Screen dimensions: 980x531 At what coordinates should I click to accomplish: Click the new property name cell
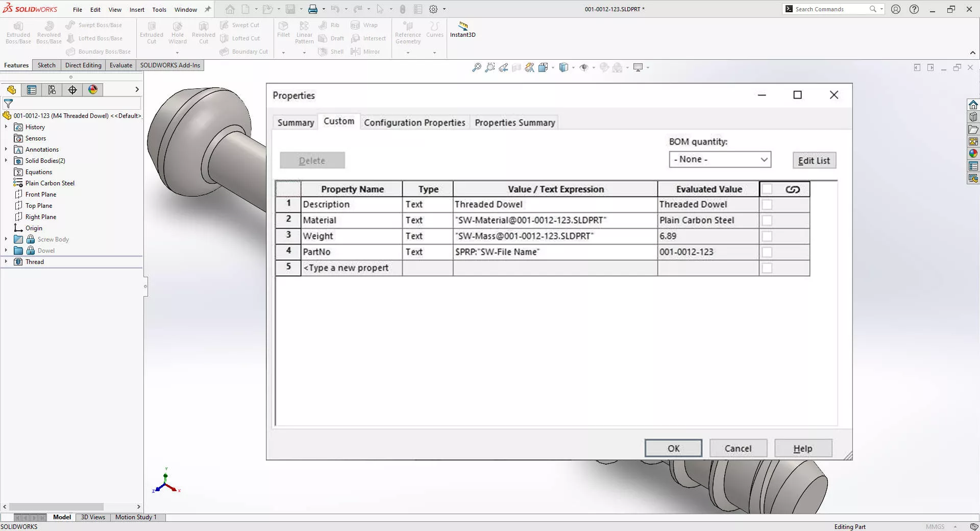point(351,268)
